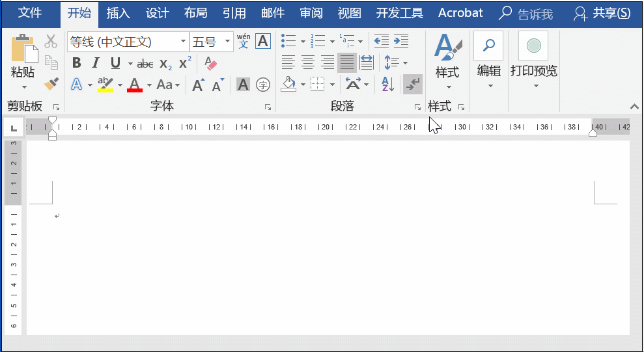
Task: Open font color dropdown arrow
Action: coord(149,85)
